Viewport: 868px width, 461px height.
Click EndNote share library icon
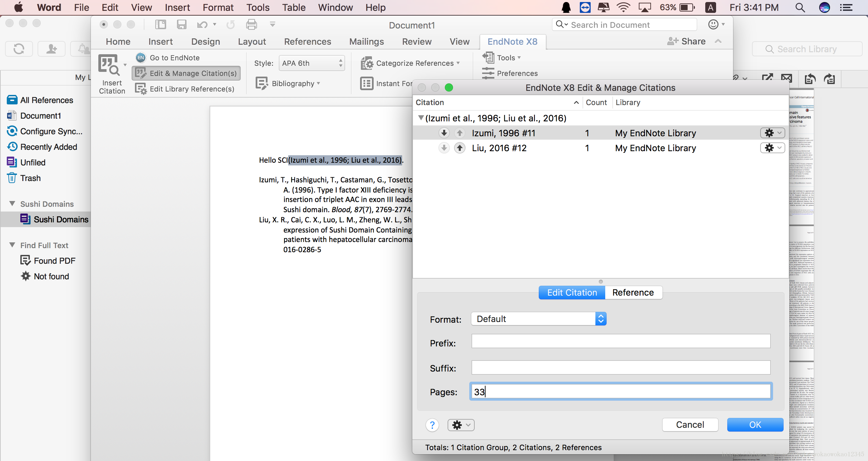52,49
